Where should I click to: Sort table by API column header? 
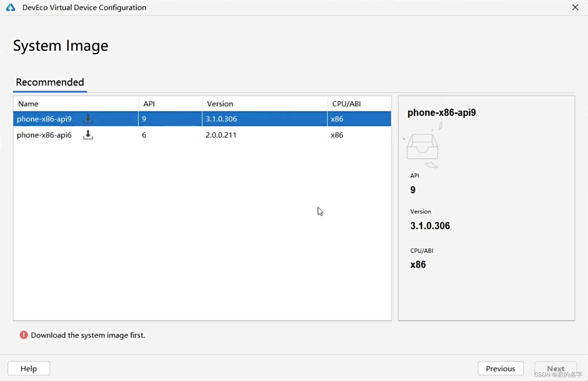pos(170,104)
